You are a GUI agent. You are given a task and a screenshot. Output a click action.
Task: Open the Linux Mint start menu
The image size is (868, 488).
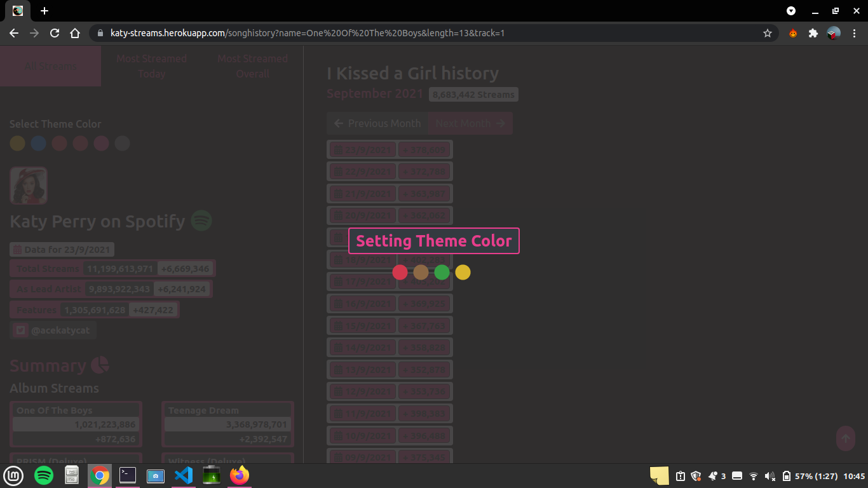coord(13,475)
